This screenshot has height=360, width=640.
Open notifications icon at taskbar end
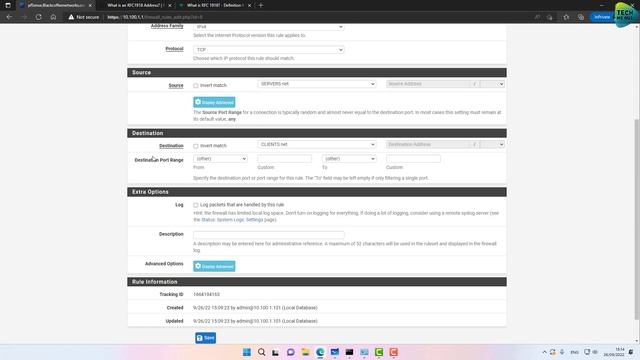631,352
